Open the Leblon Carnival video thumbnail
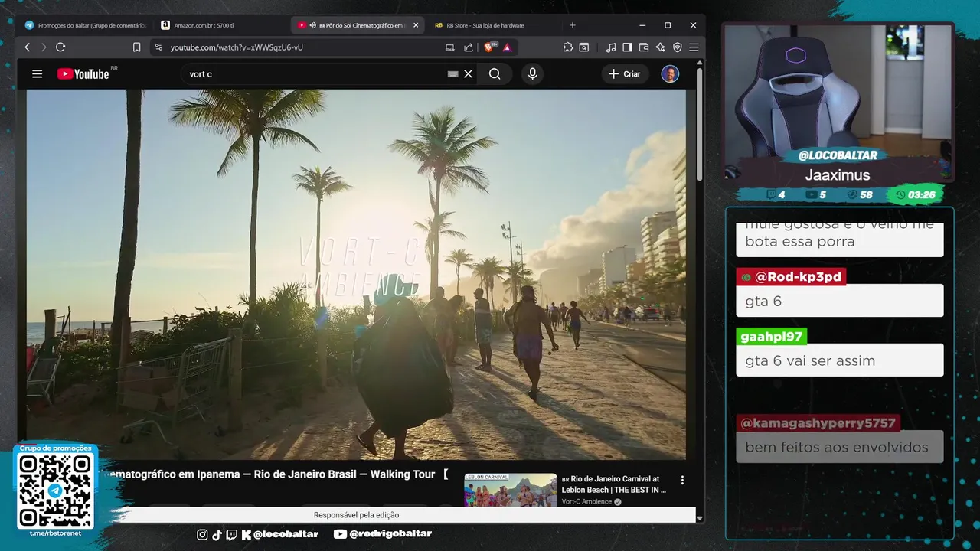This screenshot has width=980, height=551. point(510,490)
